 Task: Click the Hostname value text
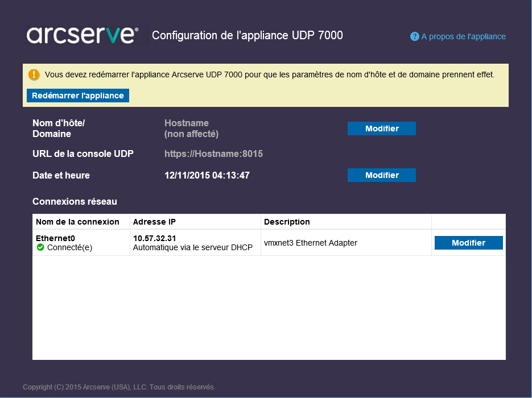186,123
